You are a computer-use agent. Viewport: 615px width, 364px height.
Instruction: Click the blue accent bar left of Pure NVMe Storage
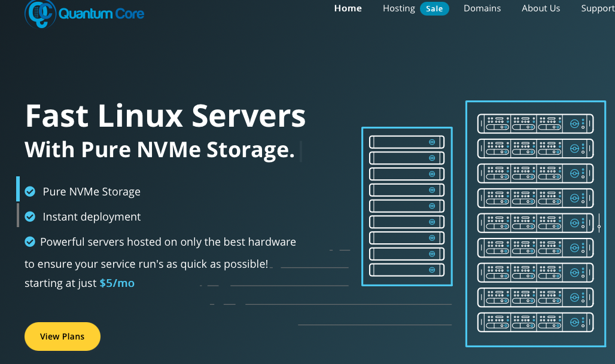point(18,189)
